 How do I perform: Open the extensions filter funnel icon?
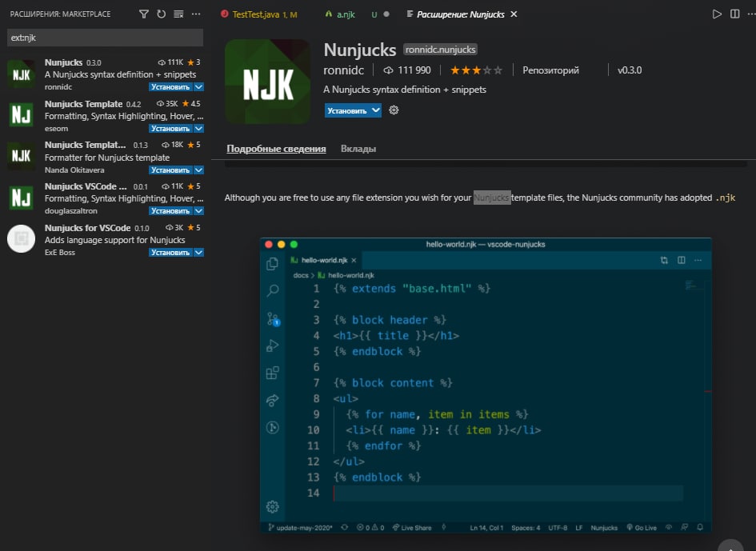tap(144, 14)
